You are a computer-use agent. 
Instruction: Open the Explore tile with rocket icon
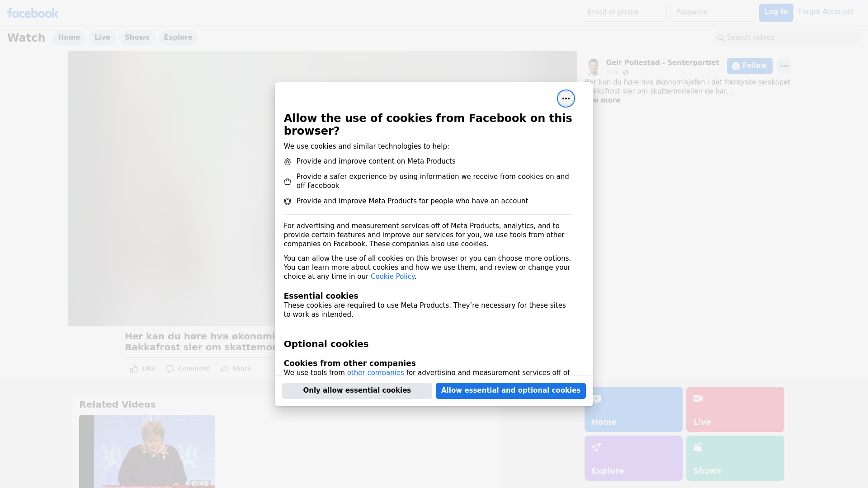pos(633,458)
